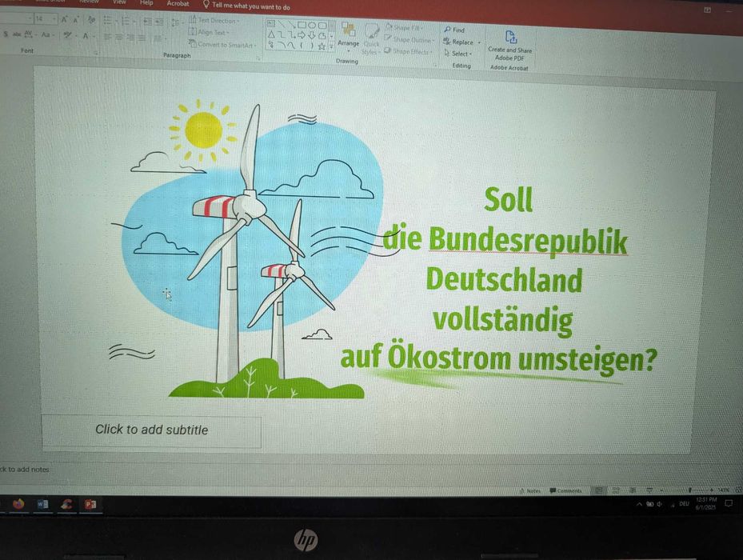The width and height of the screenshot is (743, 560).
Task: Click Create and Share Adobe PDF icon
Action: 510,37
